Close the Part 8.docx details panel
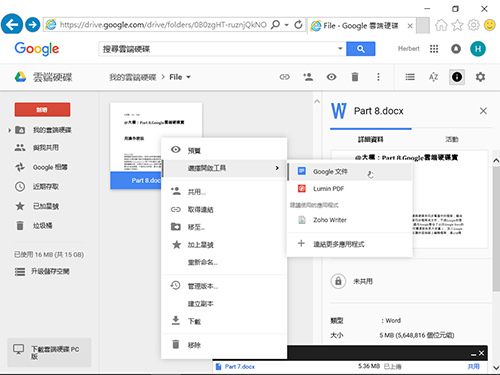The width and height of the screenshot is (500, 375). point(483,111)
